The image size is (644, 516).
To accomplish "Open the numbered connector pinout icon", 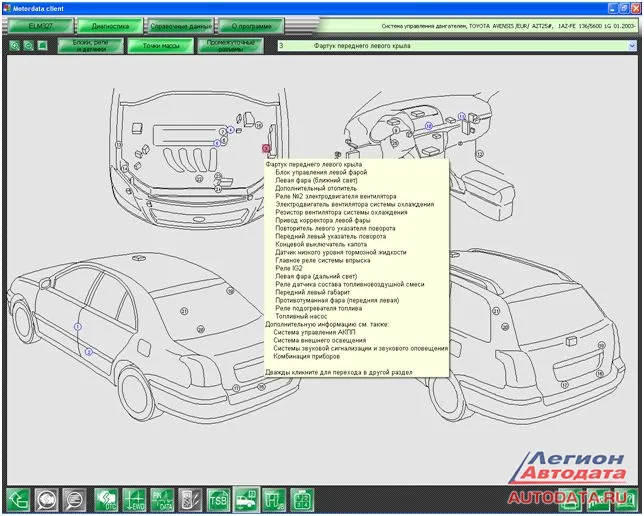I will coord(302,500).
